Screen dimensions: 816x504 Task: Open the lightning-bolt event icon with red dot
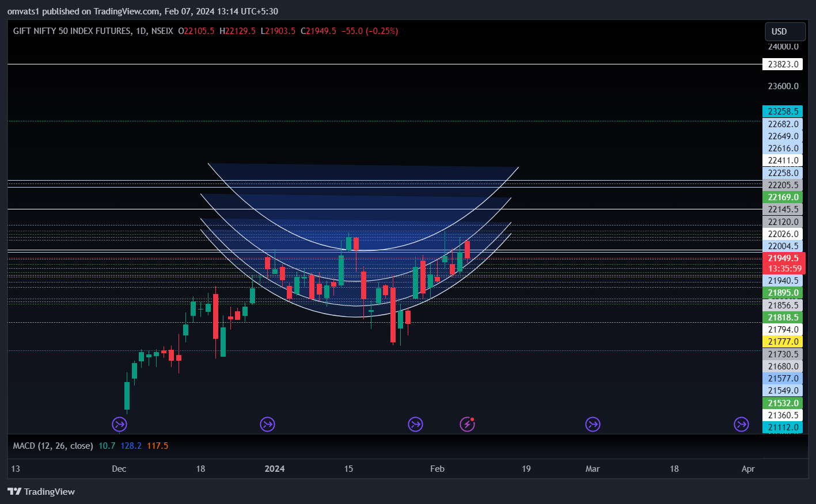click(x=467, y=425)
